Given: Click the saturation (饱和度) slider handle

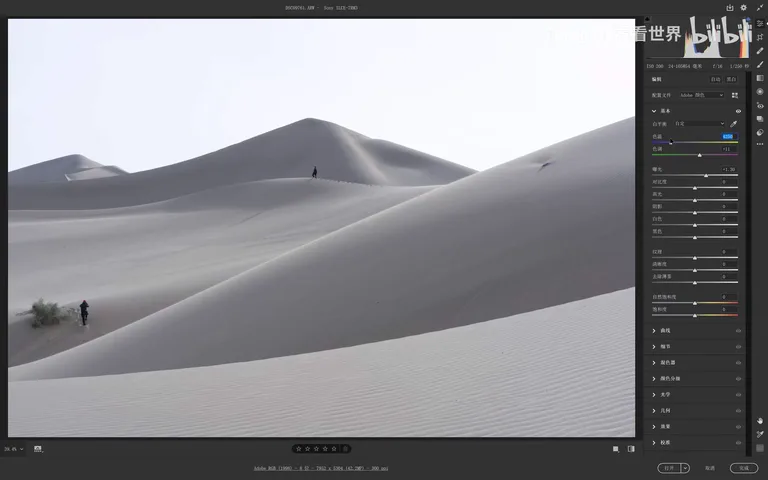Looking at the screenshot, I should [695, 315].
